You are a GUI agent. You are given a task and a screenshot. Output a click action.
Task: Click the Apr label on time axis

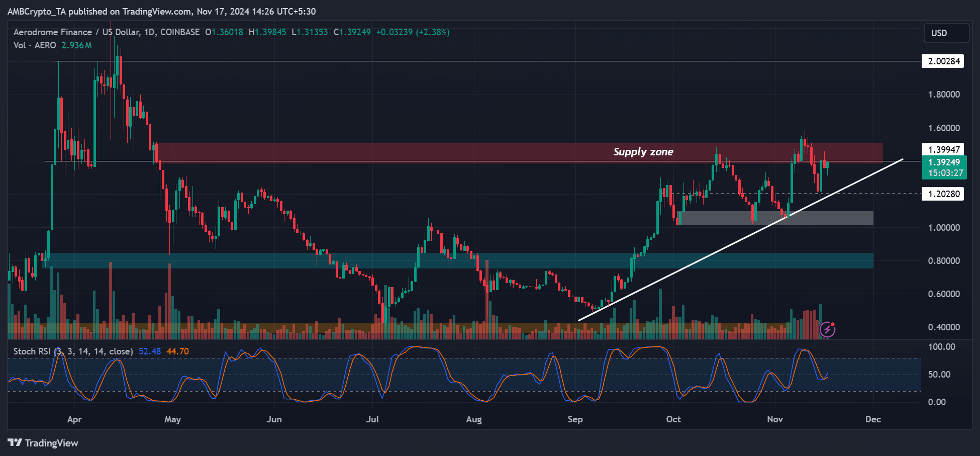point(74,419)
